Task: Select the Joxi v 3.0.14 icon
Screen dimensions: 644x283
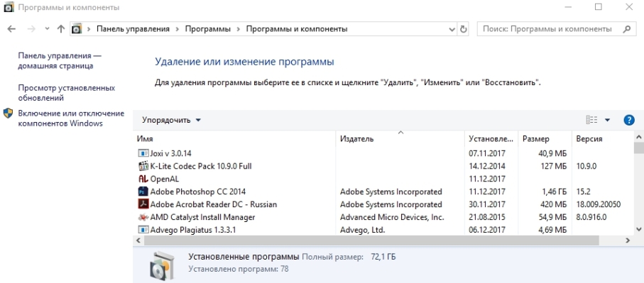Action: pyautogui.click(x=143, y=153)
